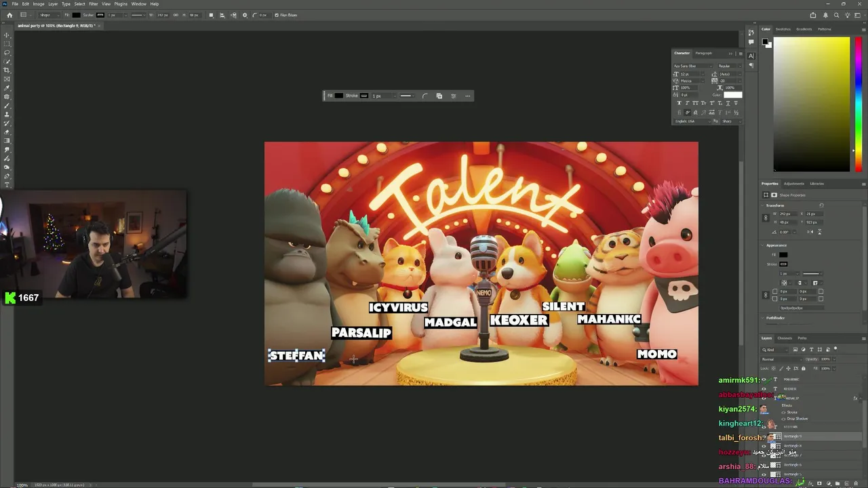Switch to the Swatches tab
Viewport: 868px width, 488px height.
783,29
